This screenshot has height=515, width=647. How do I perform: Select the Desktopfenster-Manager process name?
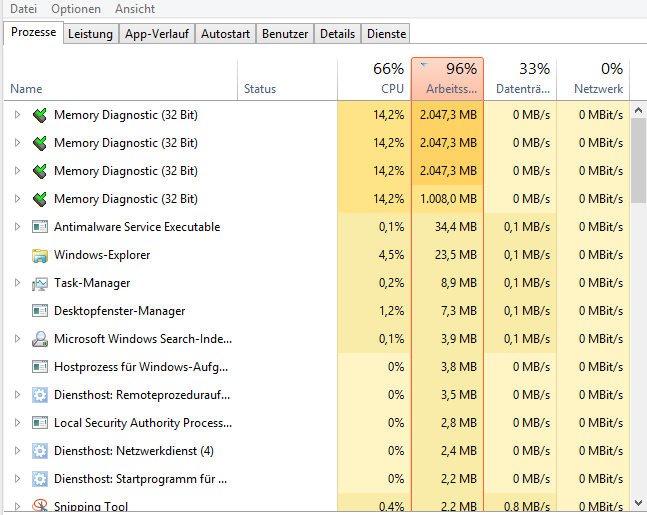pyautogui.click(x=120, y=311)
